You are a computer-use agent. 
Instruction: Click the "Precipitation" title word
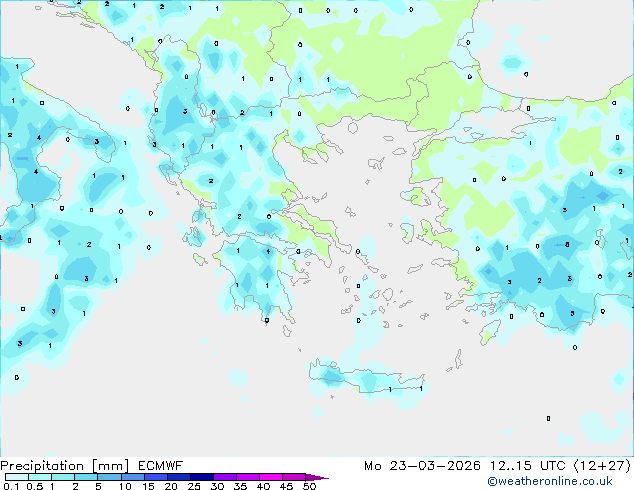[42, 466]
